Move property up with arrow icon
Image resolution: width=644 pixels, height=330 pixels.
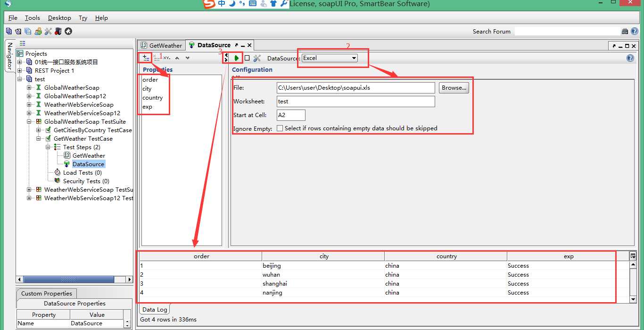coord(177,58)
